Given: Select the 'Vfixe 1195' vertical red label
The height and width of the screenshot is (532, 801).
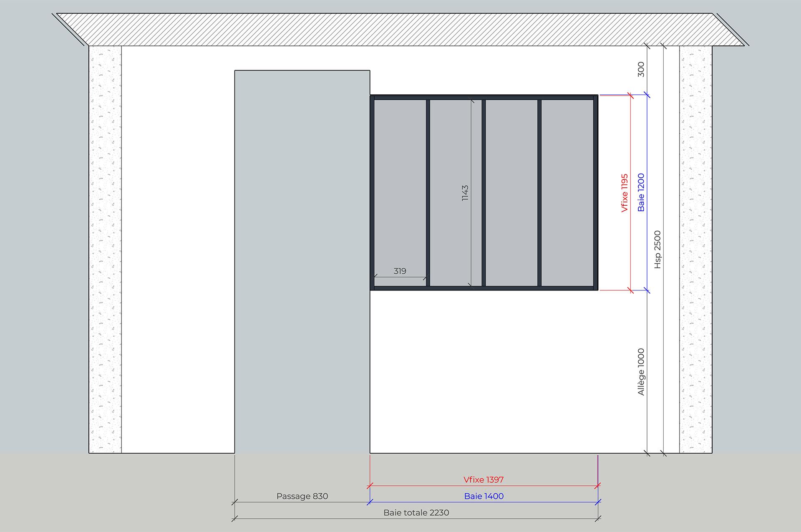Looking at the screenshot, I should 625,193.
